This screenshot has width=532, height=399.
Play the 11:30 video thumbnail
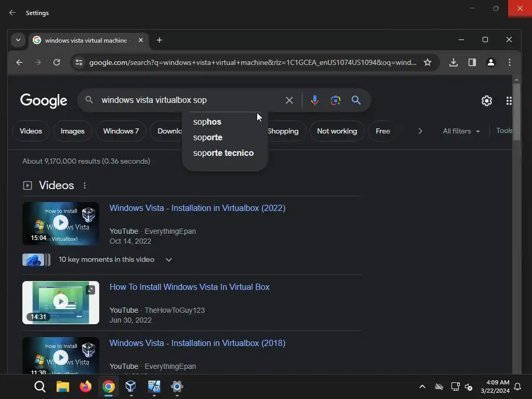[x=61, y=356]
